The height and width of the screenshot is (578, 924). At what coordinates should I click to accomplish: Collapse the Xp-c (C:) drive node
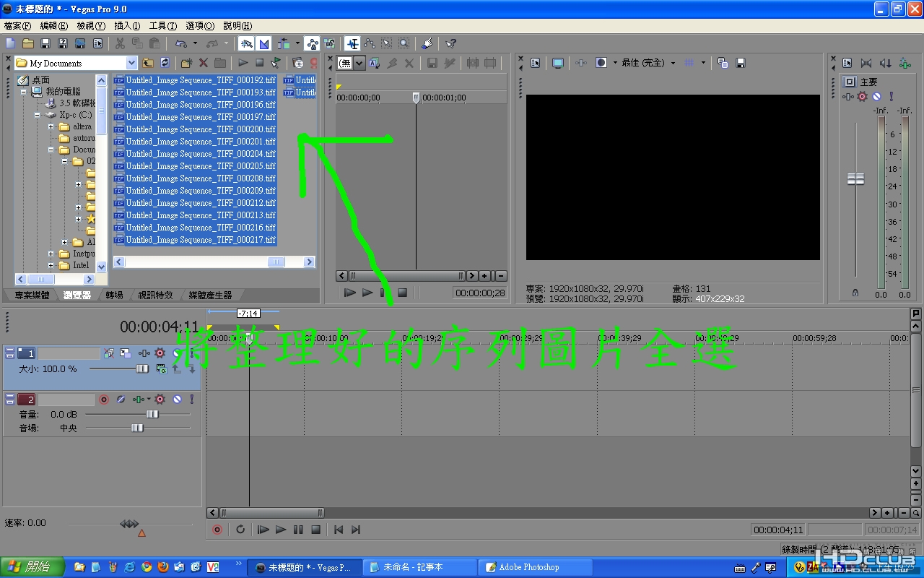pyautogui.click(x=37, y=115)
